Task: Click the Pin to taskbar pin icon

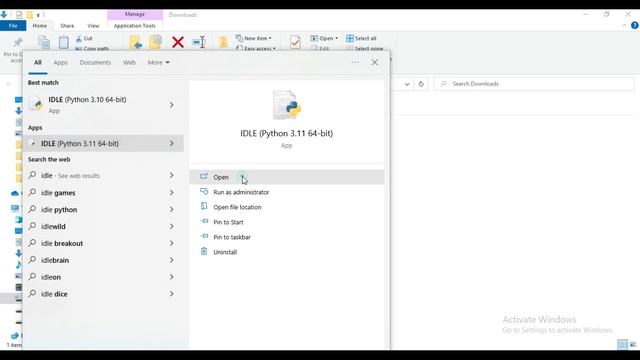Action: click(204, 236)
